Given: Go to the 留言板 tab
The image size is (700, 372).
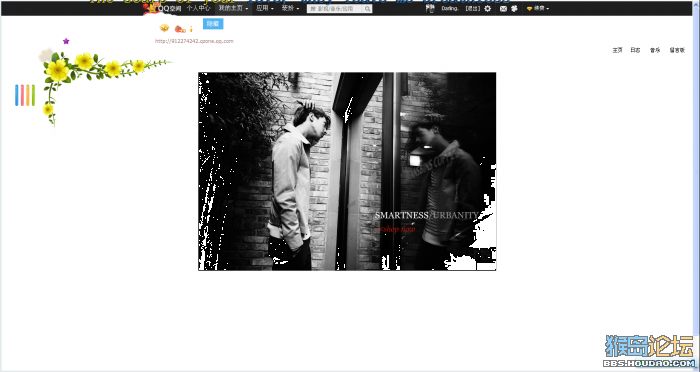Looking at the screenshot, I should pyautogui.click(x=677, y=50).
